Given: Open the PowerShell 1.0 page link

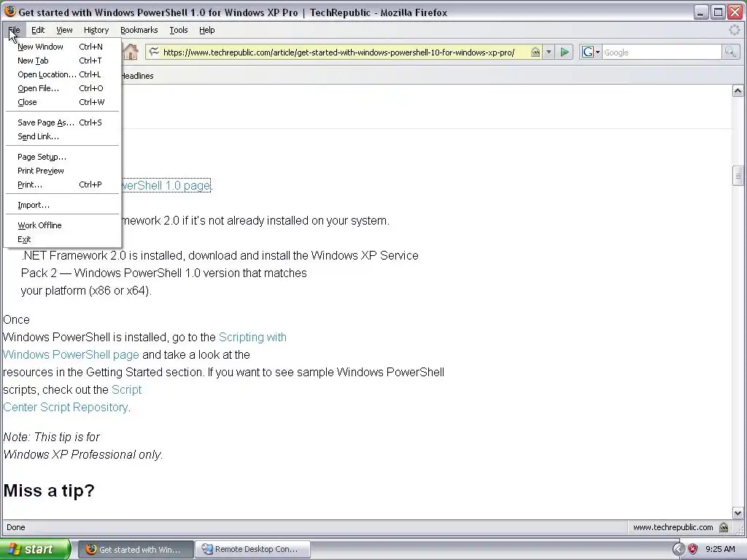Looking at the screenshot, I should coord(166,185).
